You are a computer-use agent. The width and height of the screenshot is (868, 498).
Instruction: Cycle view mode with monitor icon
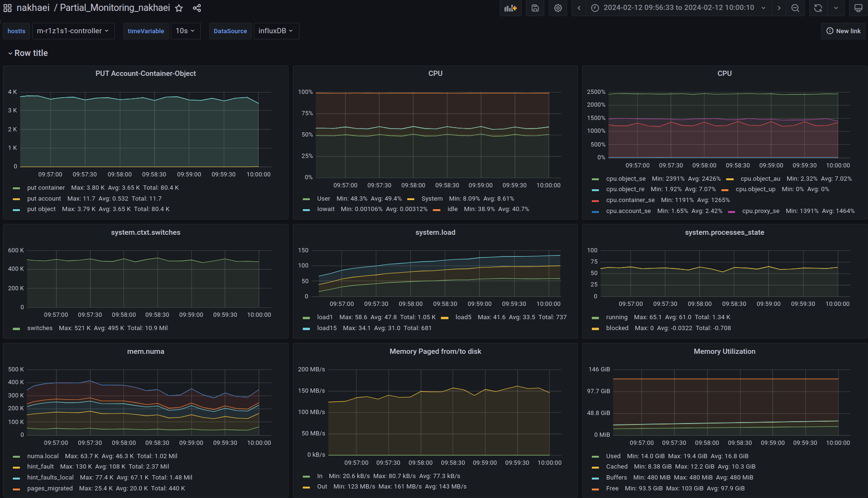coord(858,8)
